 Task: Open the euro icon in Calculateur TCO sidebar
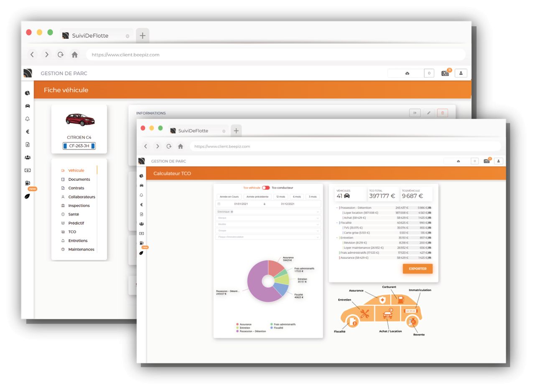(x=141, y=205)
